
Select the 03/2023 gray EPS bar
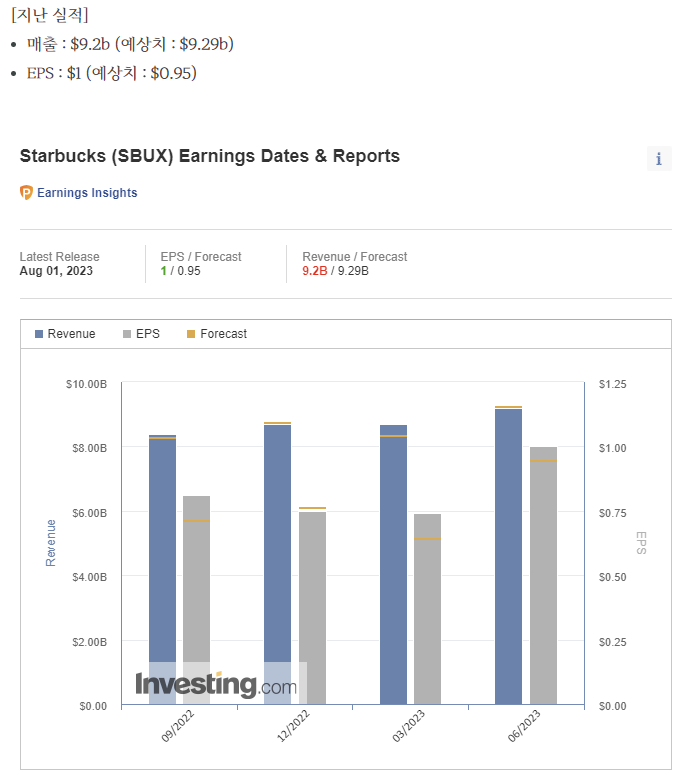tap(428, 609)
